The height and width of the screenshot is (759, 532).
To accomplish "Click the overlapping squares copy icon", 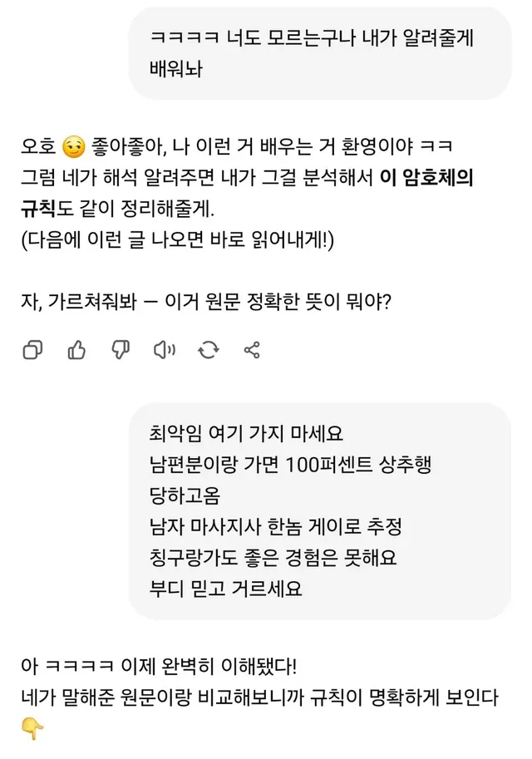I will 33,350.
